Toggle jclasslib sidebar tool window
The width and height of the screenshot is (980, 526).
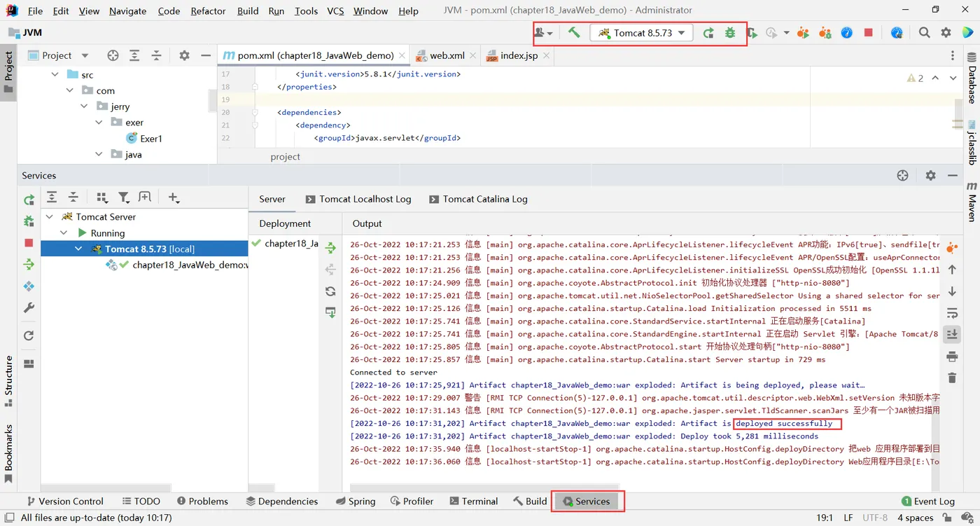pyautogui.click(x=972, y=142)
